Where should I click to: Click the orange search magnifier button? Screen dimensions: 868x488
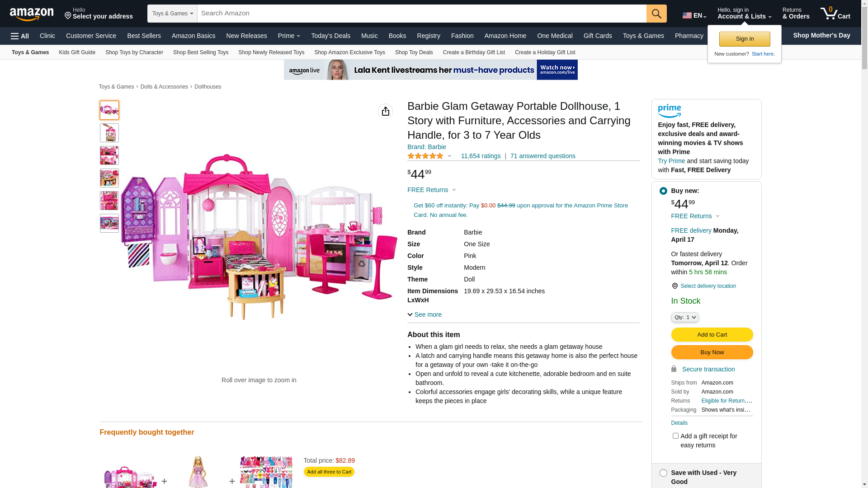(656, 14)
